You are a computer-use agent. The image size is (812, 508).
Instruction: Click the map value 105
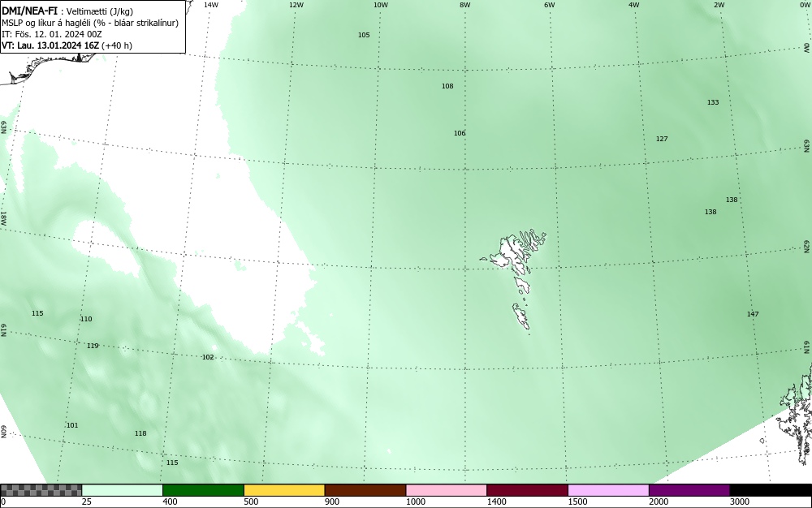[x=364, y=35]
